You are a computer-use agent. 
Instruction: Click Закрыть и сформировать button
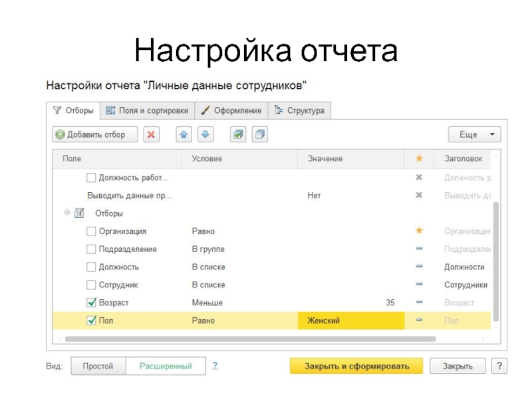(356, 366)
